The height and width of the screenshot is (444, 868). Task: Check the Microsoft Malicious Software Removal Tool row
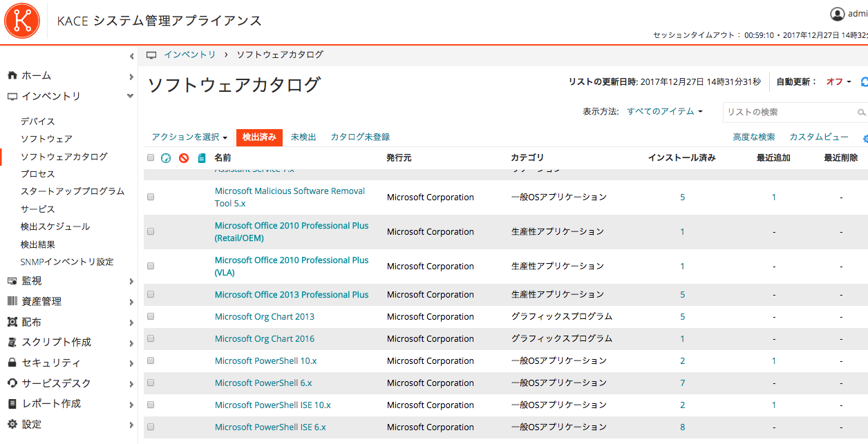[x=151, y=197]
